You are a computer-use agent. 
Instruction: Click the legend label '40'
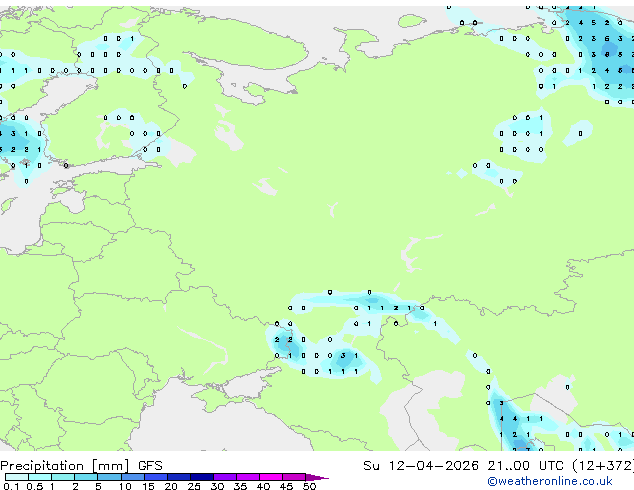pos(263,486)
